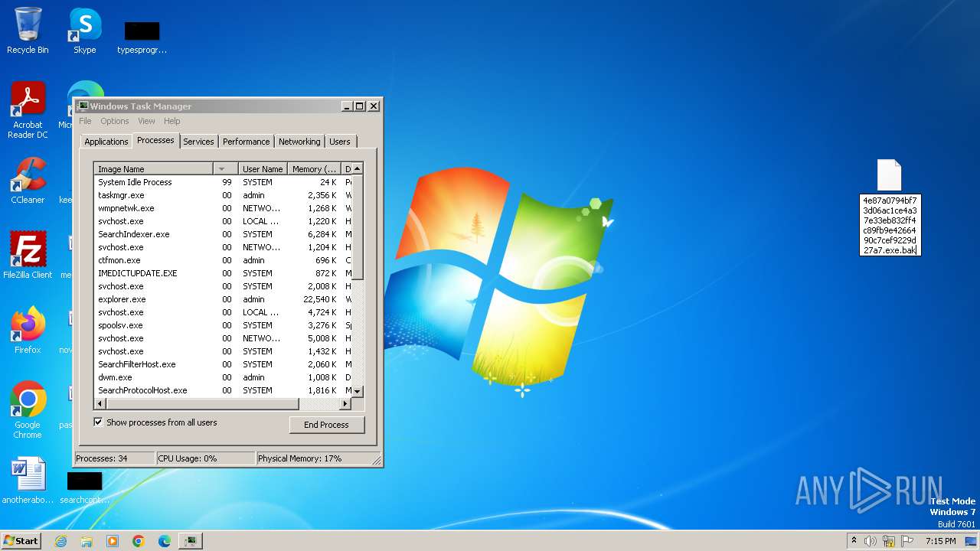Screen dimensions: 980x551
Task: Open the Skype desktop shortcut
Action: [x=85, y=31]
